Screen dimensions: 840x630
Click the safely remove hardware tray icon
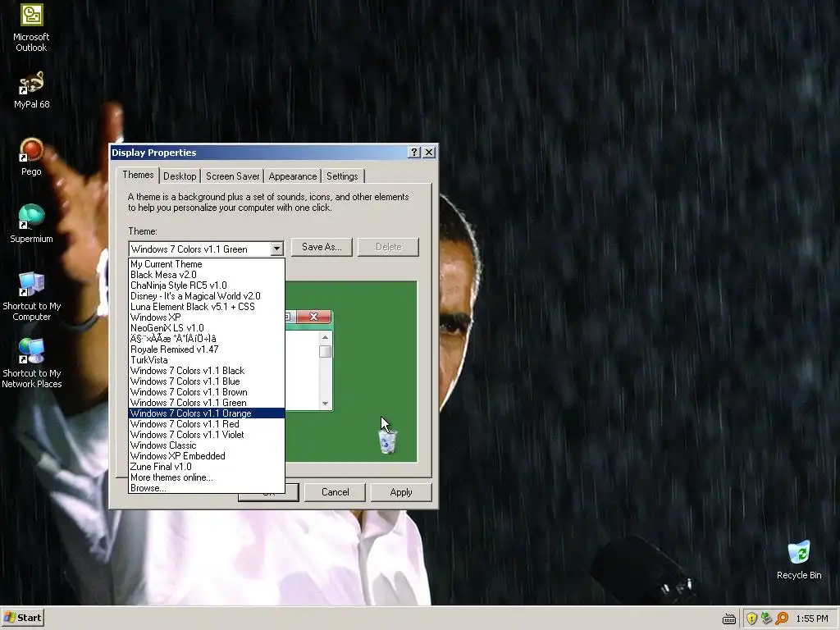coord(767,619)
